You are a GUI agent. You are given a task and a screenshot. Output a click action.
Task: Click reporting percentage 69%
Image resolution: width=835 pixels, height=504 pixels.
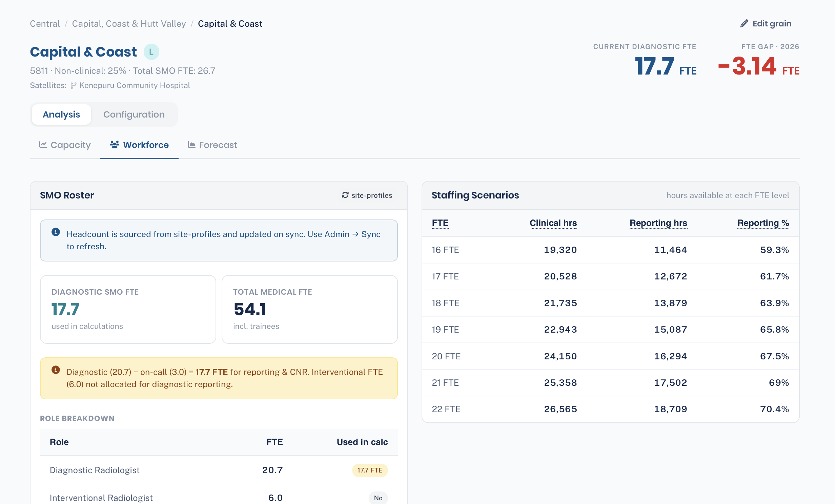779,383
